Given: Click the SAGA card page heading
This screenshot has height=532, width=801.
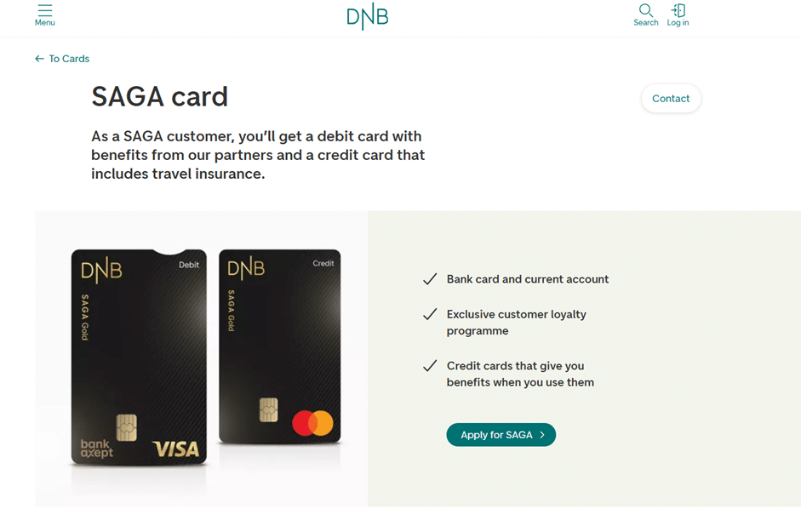Looking at the screenshot, I should 160,97.
